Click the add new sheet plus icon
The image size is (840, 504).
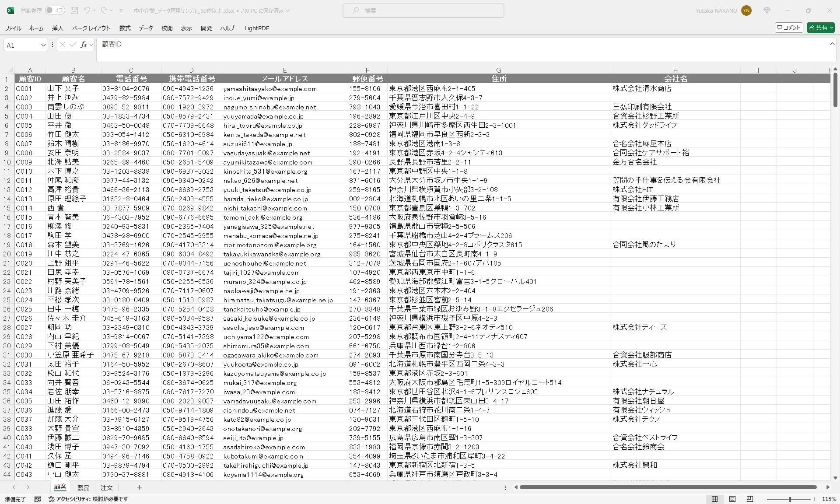[x=139, y=487]
